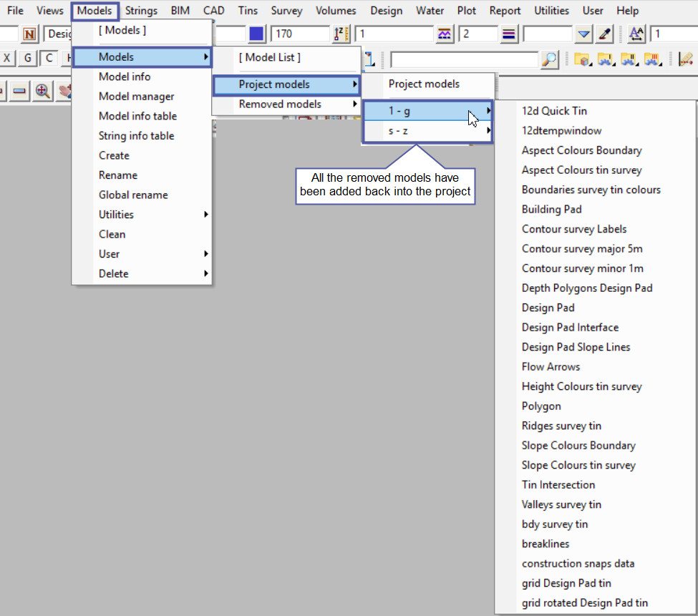Click the empty search text field
Image resolution: width=698 pixels, height=616 pixels.
465,59
